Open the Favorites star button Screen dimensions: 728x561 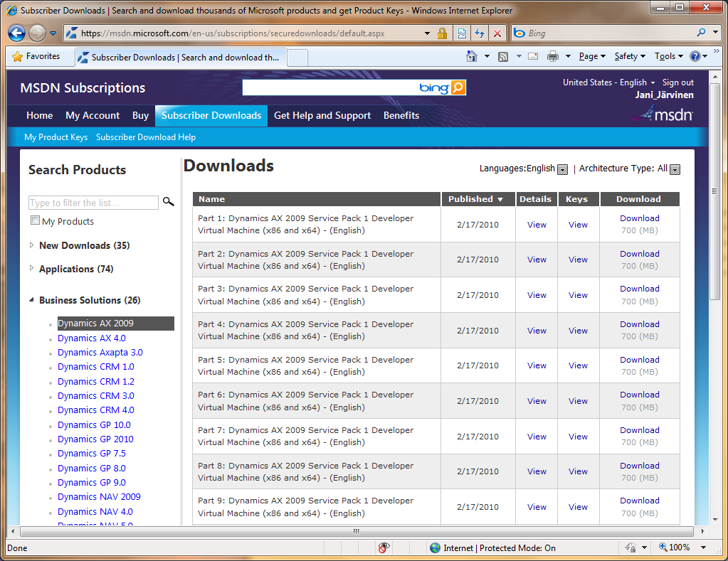(x=36, y=56)
